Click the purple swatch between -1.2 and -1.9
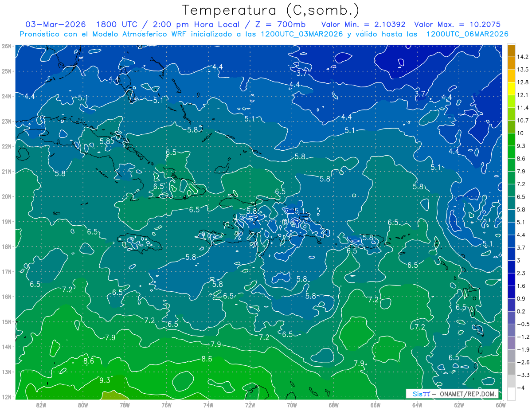This screenshot has height=411, width=532. tap(512, 343)
